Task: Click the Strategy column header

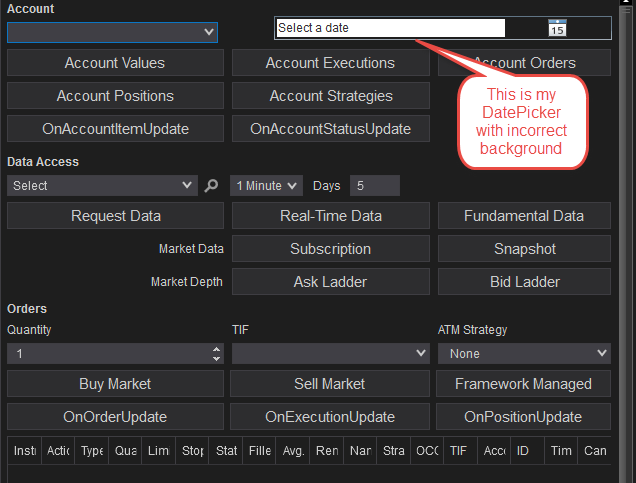Action: click(393, 451)
